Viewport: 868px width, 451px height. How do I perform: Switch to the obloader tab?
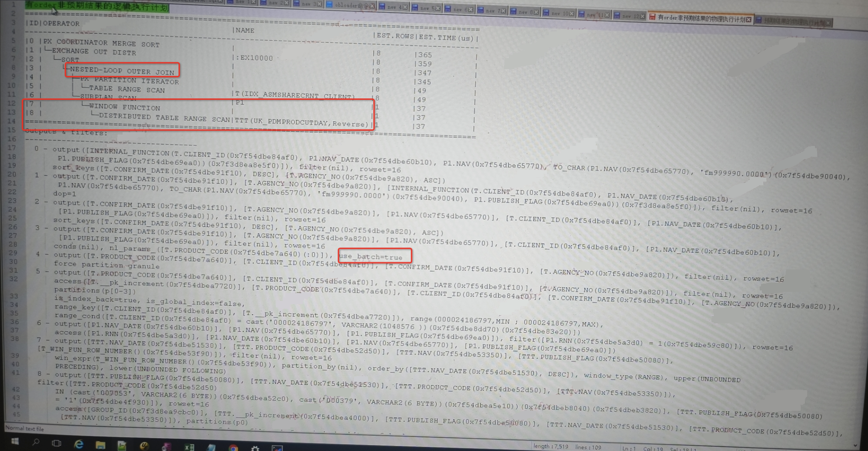coord(350,5)
